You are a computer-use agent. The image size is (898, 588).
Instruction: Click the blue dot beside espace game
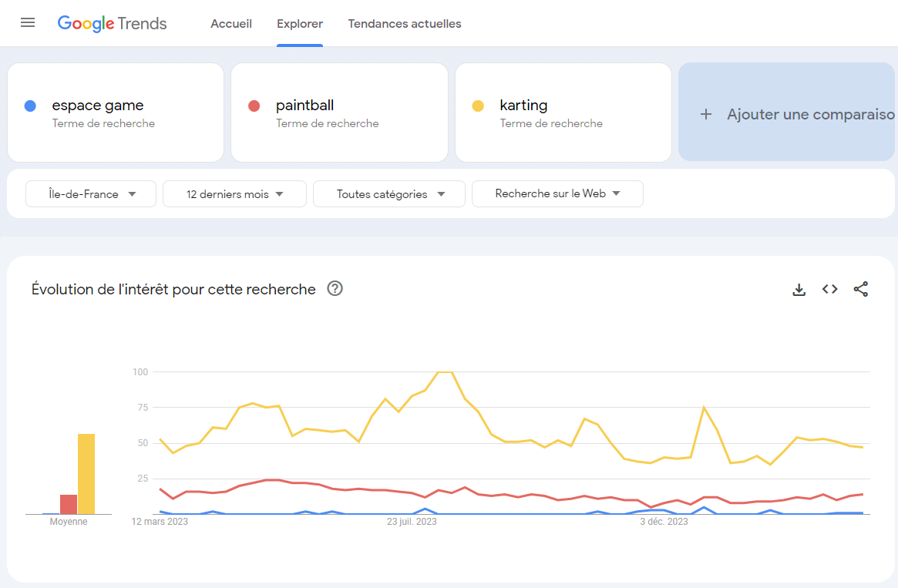point(30,106)
